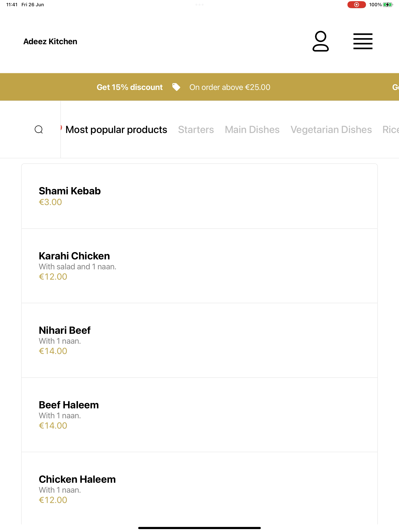Select the Shami Kebab item
399x532 pixels.
[199, 196]
